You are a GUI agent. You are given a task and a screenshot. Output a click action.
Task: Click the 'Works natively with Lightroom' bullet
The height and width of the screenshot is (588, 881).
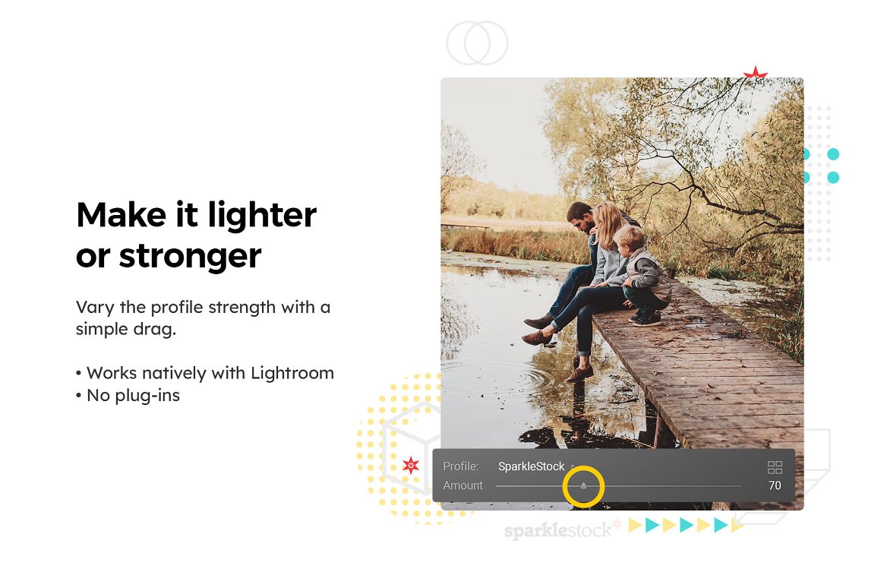[205, 373]
